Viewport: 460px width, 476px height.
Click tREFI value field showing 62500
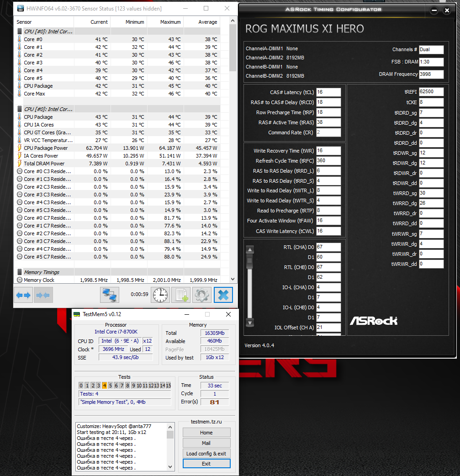click(x=431, y=92)
